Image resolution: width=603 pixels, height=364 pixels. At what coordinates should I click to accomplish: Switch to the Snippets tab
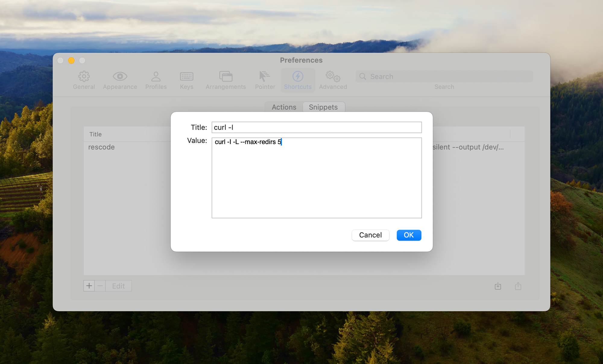tap(323, 107)
